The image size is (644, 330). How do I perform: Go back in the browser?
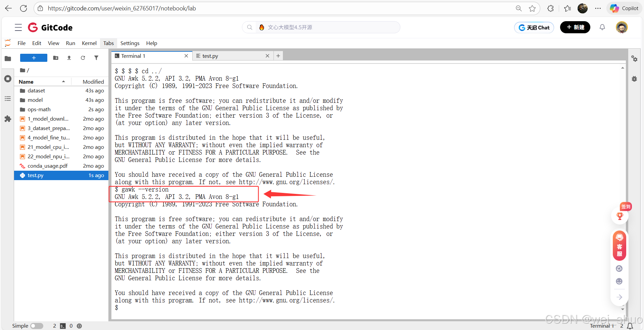[8, 8]
